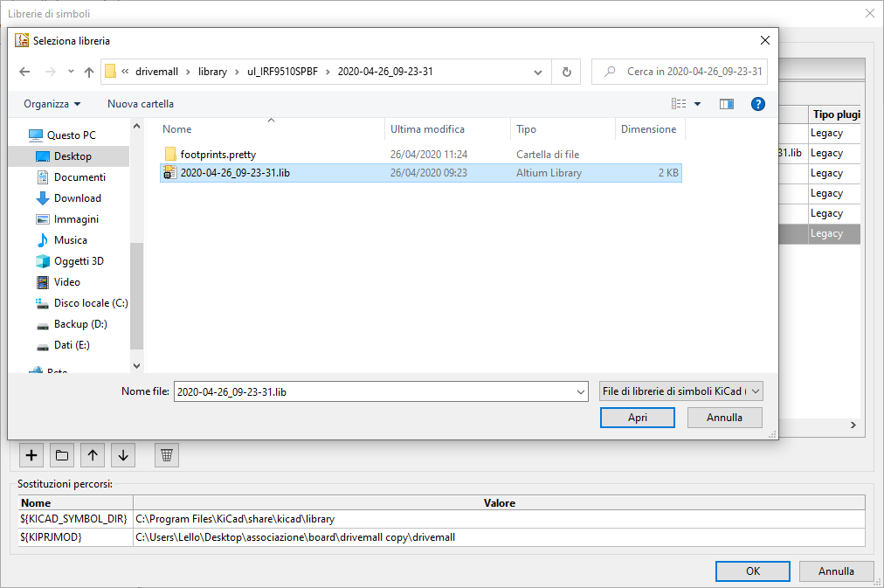The image size is (884, 588).
Task: Go back using the back arrow
Action: (x=24, y=72)
